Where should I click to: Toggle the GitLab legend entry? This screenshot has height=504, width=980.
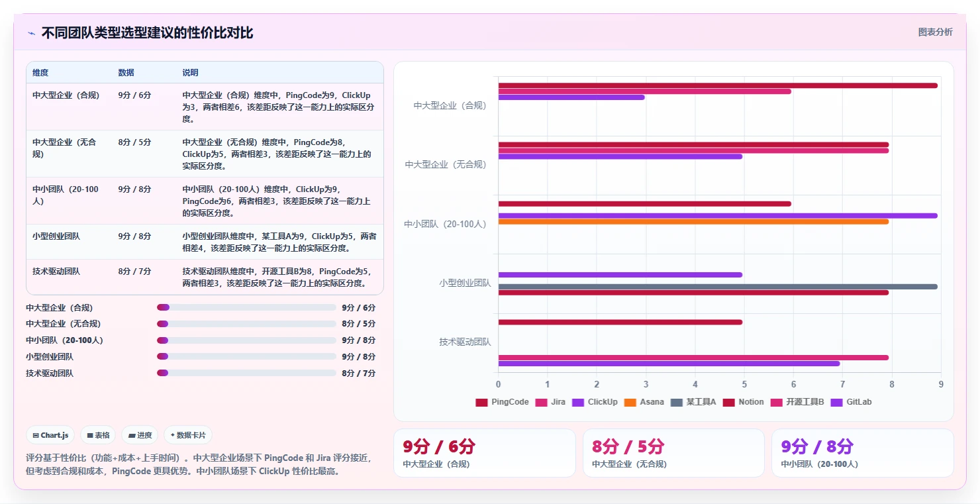(851, 402)
